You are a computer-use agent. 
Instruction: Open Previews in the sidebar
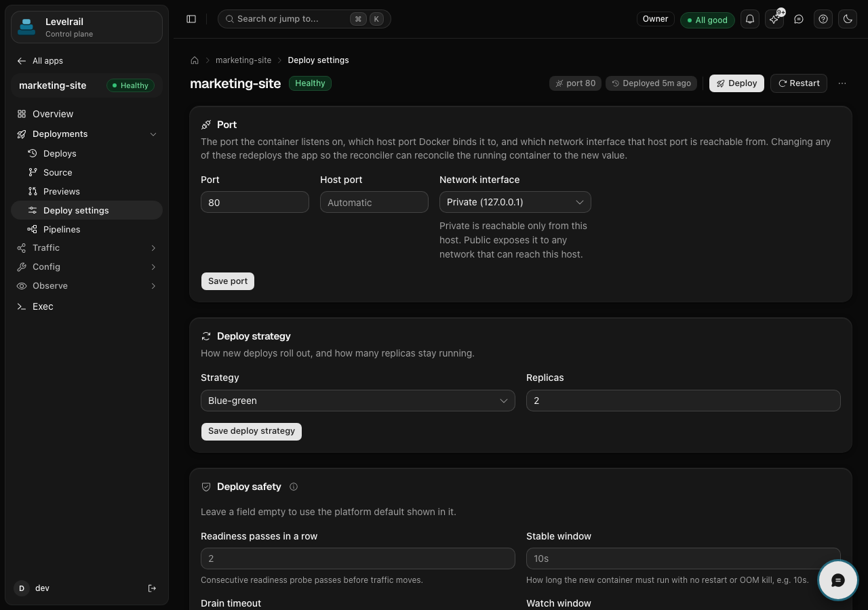click(x=87, y=192)
